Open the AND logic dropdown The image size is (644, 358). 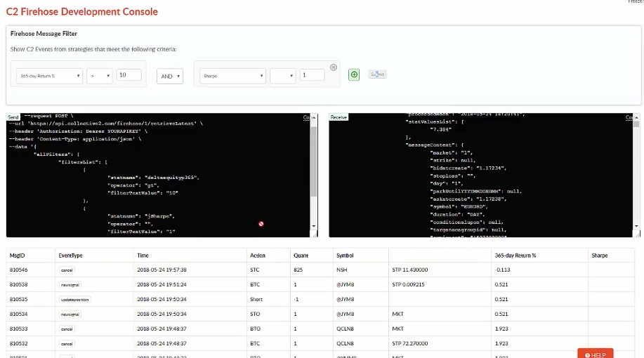[170, 77]
